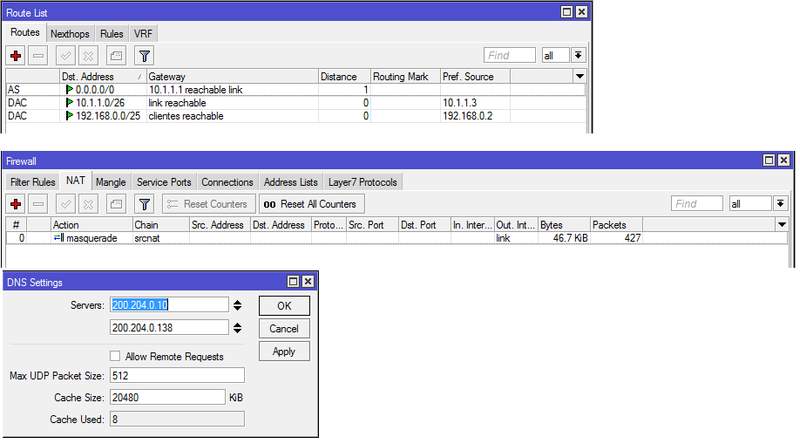Click the second DNS server field 200.204.0.138
Screen dimensions: 800x444
[x=169, y=328]
